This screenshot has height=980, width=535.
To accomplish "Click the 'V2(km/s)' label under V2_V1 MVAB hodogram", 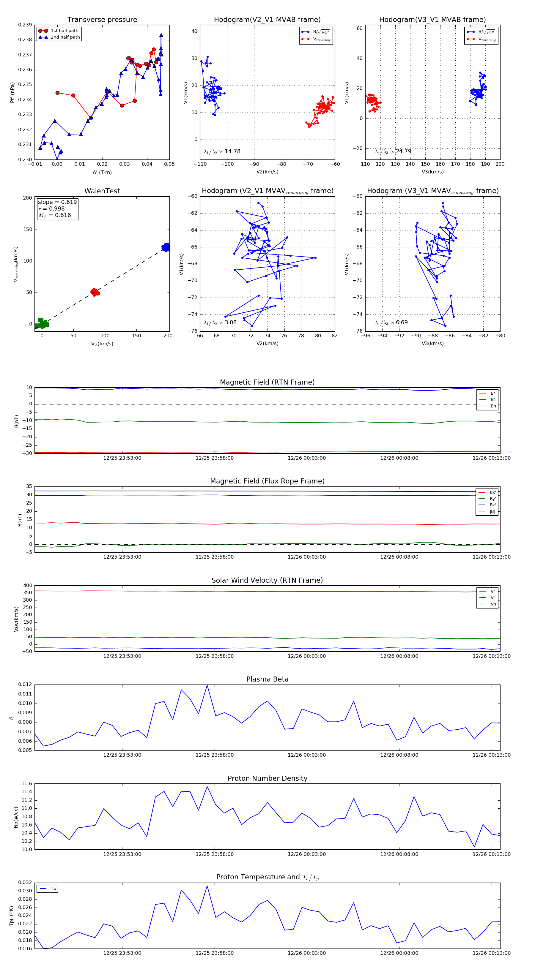I will point(267,172).
